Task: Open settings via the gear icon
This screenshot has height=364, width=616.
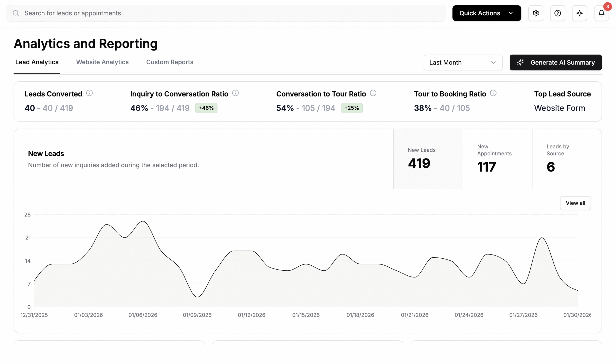Action: pos(536,13)
